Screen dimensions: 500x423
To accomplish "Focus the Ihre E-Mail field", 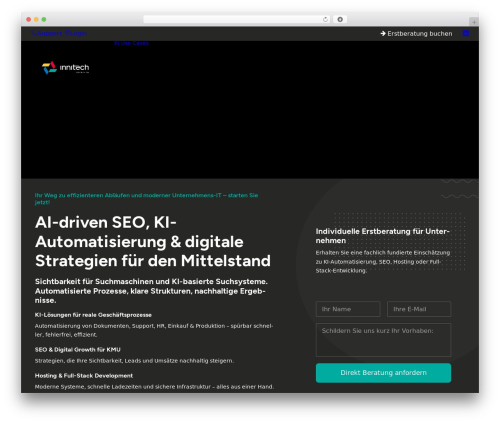I will (x=419, y=309).
